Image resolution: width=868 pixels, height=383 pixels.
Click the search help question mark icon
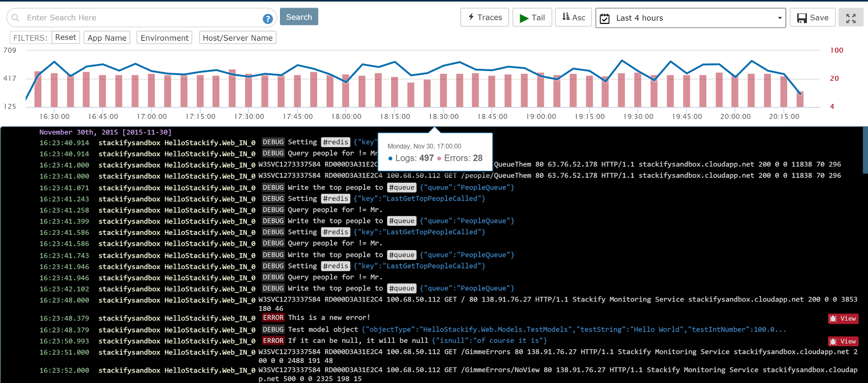[267, 18]
